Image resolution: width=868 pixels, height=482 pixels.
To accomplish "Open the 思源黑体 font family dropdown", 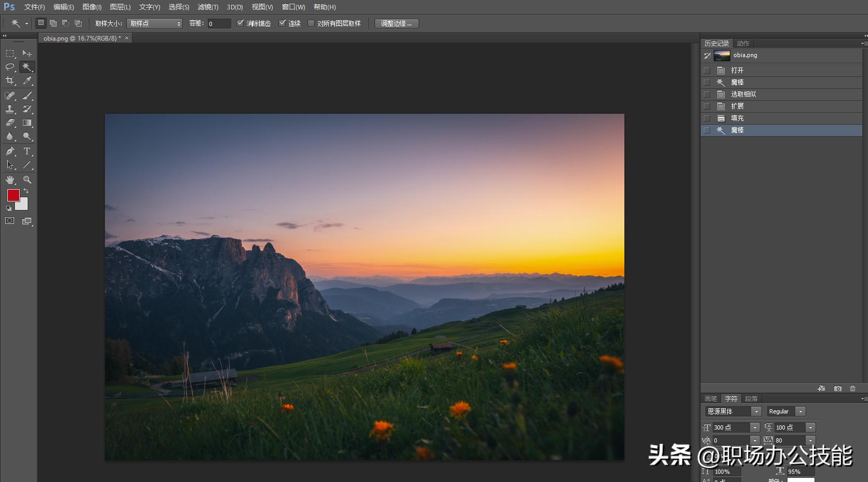I will pyautogui.click(x=733, y=411).
